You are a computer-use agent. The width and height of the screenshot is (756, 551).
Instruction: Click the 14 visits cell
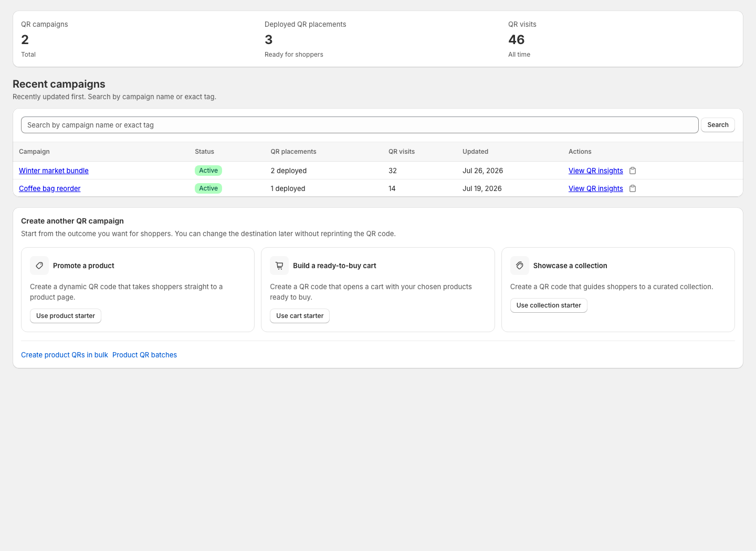click(392, 188)
